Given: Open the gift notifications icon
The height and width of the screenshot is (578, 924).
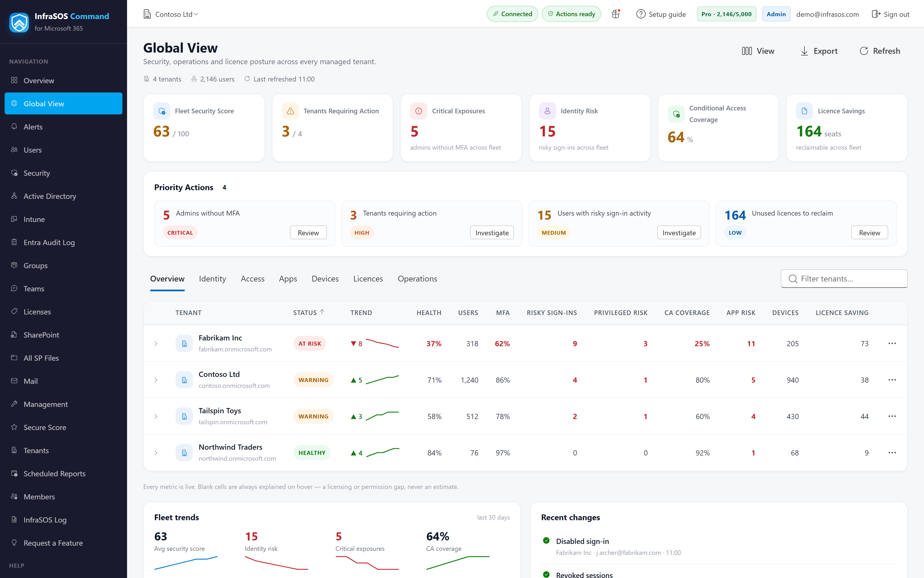Looking at the screenshot, I should (616, 14).
